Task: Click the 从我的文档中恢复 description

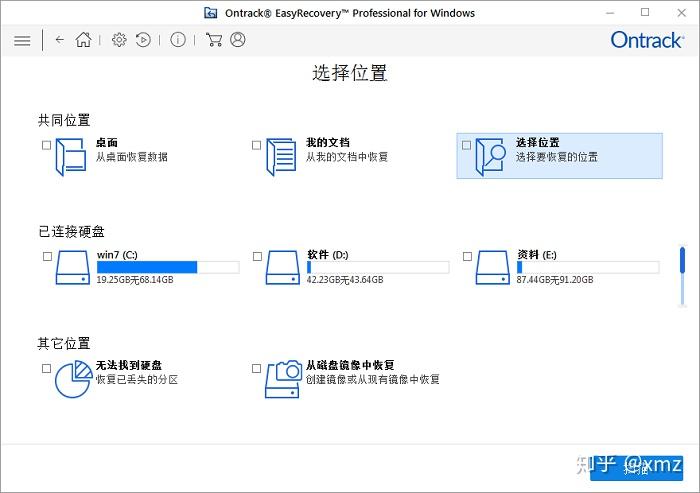Action: (x=347, y=157)
